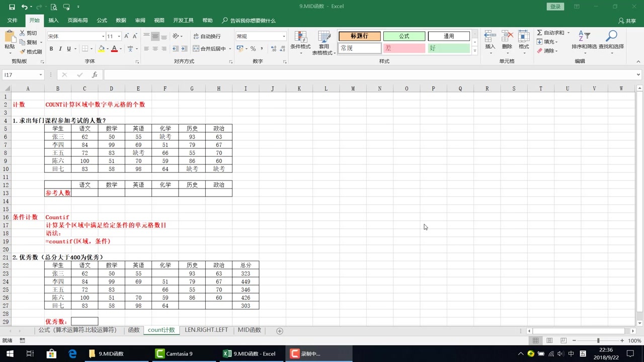The height and width of the screenshot is (362, 644).
Task: Open the MID函数 sheet tab
Action: pyautogui.click(x=250, y=330)
